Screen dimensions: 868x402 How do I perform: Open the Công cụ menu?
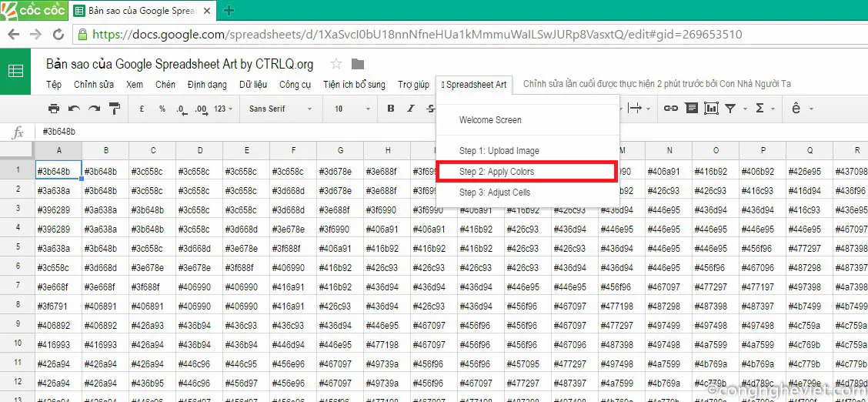point(295,84)
